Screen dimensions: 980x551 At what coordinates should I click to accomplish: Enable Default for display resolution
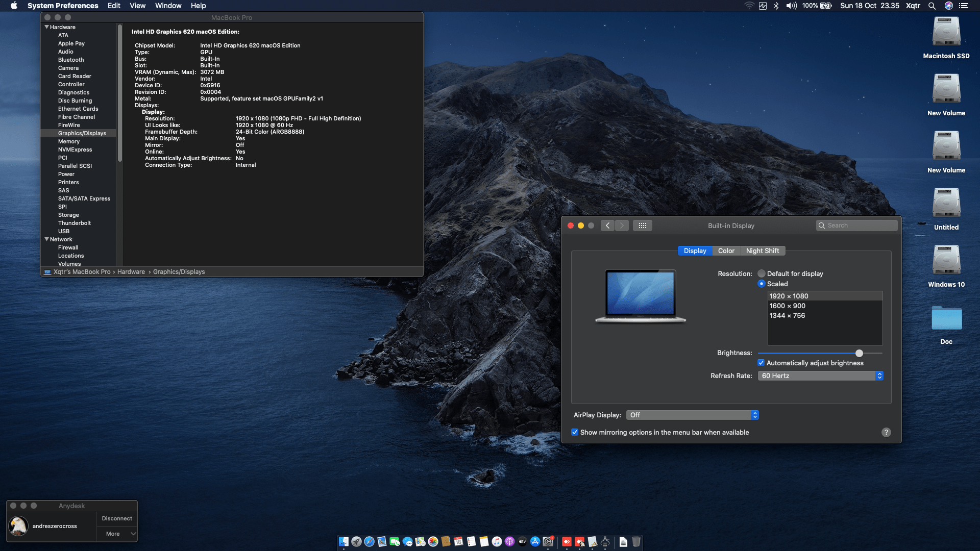(762, 273)
